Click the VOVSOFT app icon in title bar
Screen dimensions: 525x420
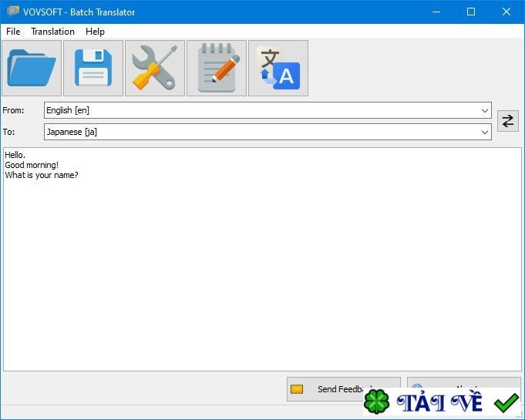click(13, 12)
